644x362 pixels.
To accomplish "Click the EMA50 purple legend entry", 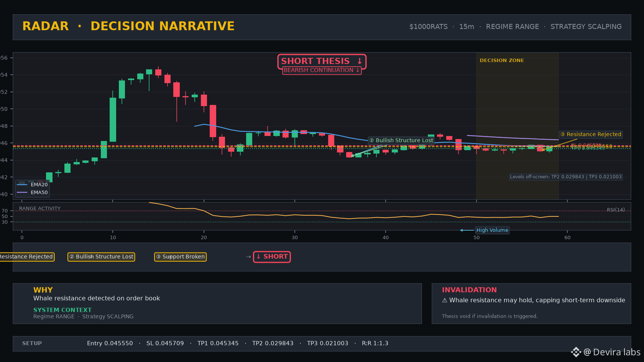I will point(33,193).
